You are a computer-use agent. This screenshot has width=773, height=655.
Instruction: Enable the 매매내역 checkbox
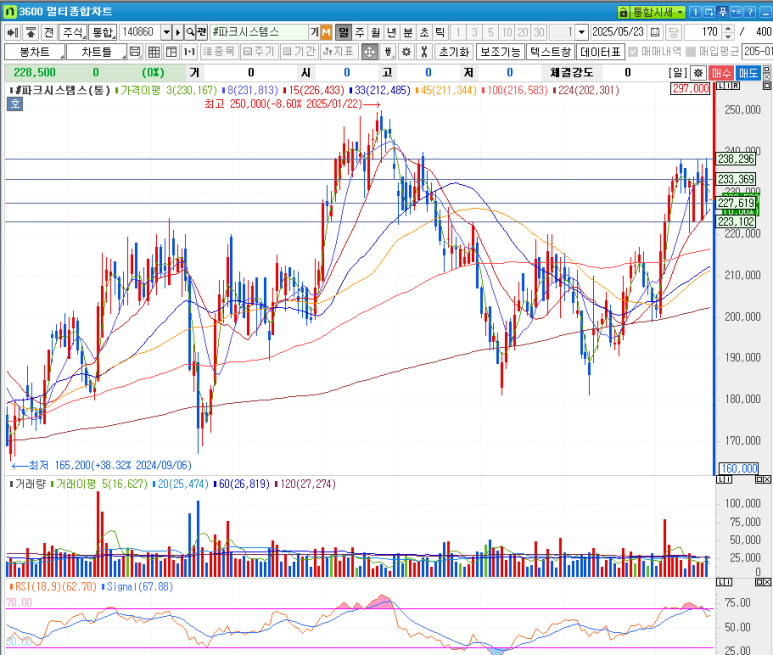[x=635, y=52]
